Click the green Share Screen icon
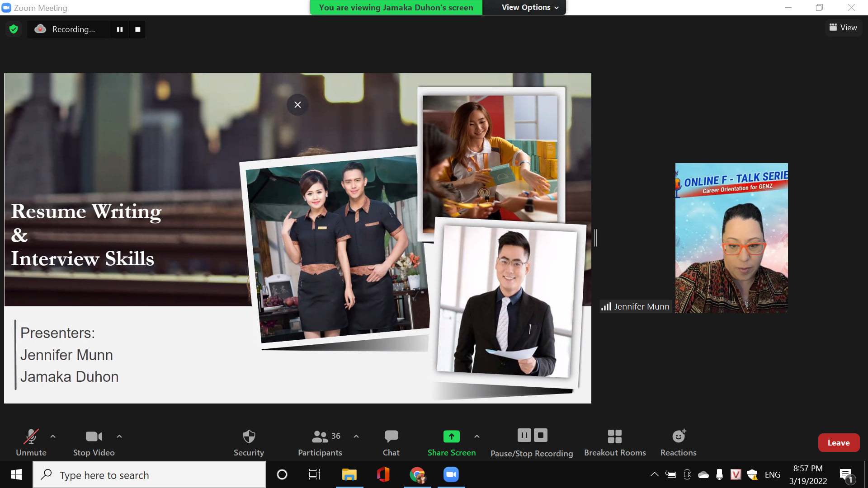This screenshot has width=868, height=488. 451,436
